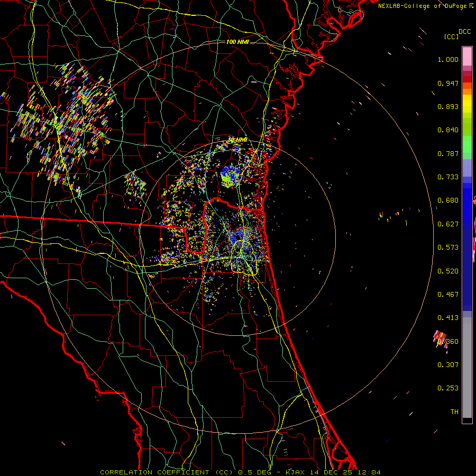476x476 pixels.
Task: Click the TH threshold label on the scale
Action: [454, 412]
